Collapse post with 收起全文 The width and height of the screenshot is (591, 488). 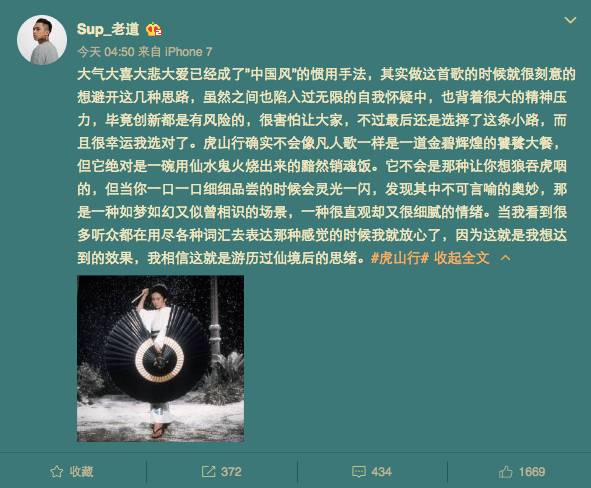461,258
